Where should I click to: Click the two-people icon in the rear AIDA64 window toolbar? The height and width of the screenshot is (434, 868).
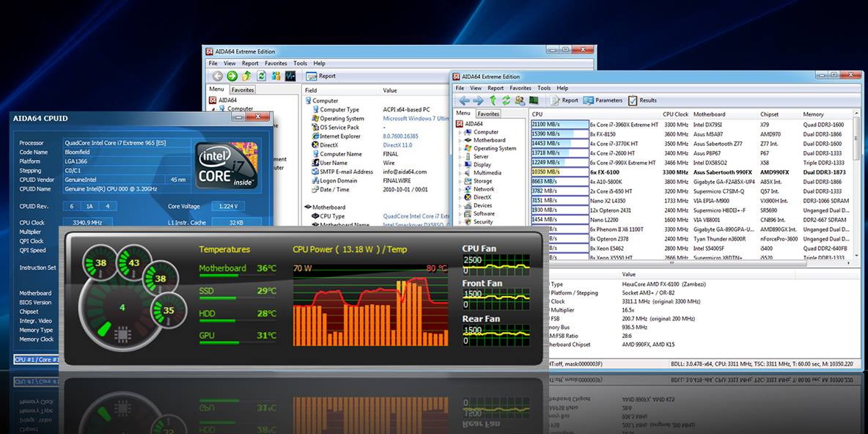click(276, 76)
